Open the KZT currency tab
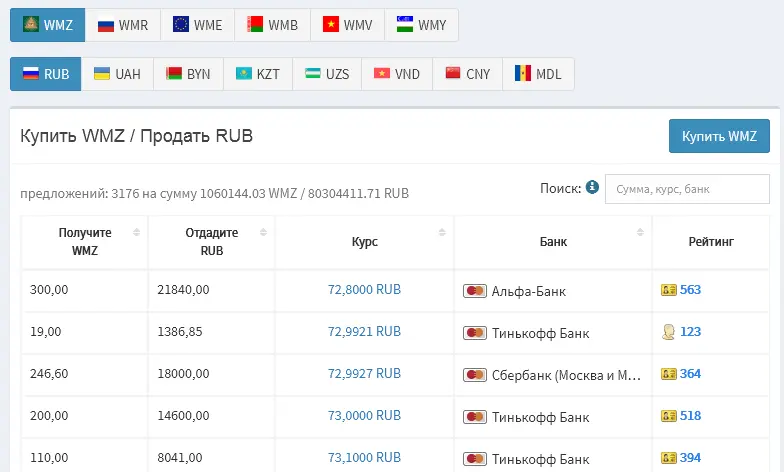 pos(258,74)
